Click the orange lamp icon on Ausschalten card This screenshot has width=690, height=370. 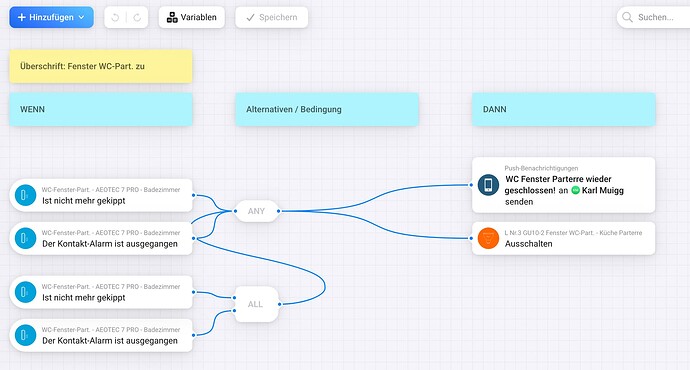(x=488, y=238)
